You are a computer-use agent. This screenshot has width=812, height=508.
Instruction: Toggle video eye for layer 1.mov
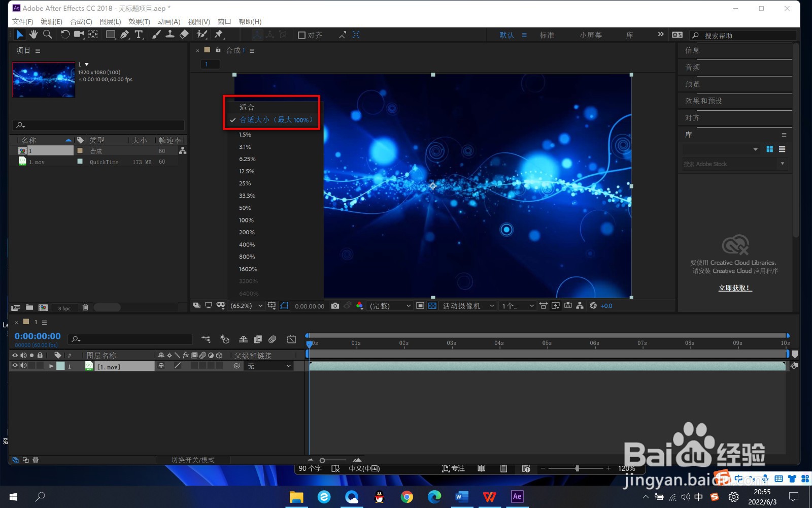(15, 366)
